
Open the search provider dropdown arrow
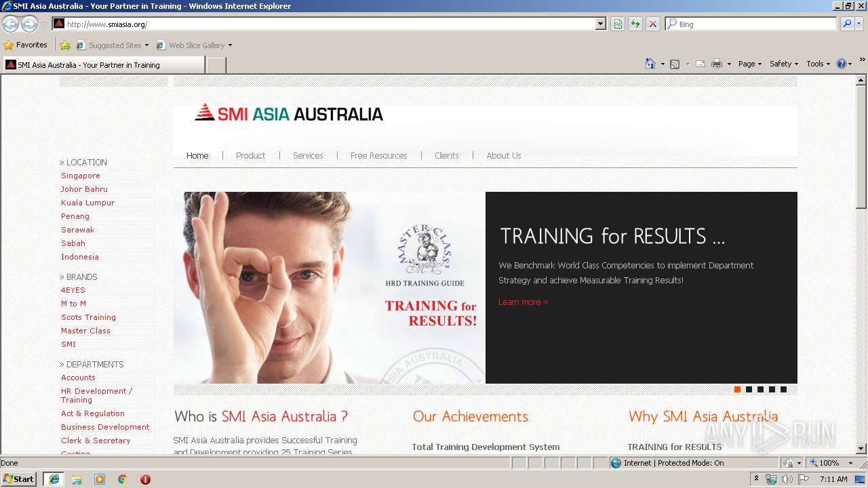click(859, 24)
